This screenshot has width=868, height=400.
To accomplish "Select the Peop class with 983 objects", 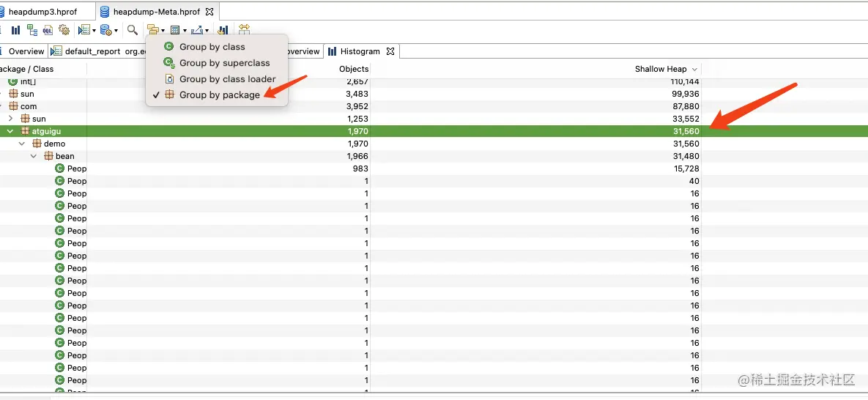I will [434, 168].
